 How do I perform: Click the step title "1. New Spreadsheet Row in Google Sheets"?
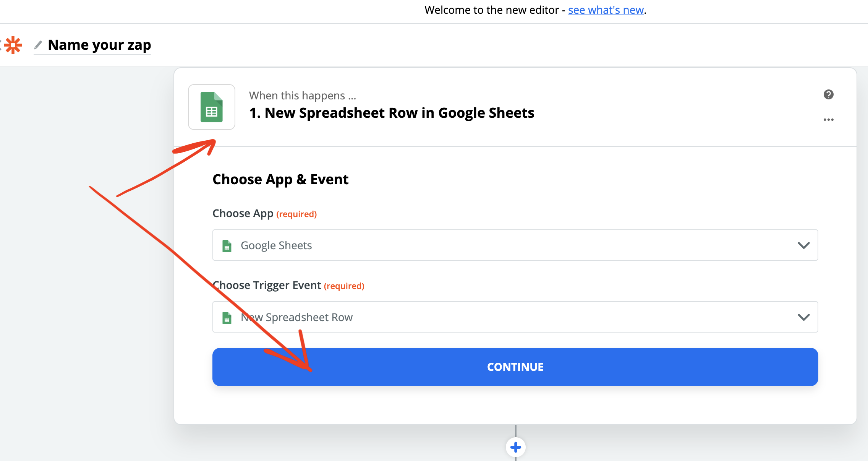392,113
